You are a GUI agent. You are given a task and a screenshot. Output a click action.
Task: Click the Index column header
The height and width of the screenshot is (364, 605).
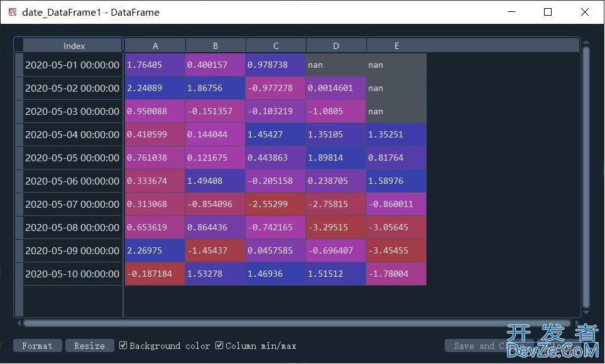74,46
